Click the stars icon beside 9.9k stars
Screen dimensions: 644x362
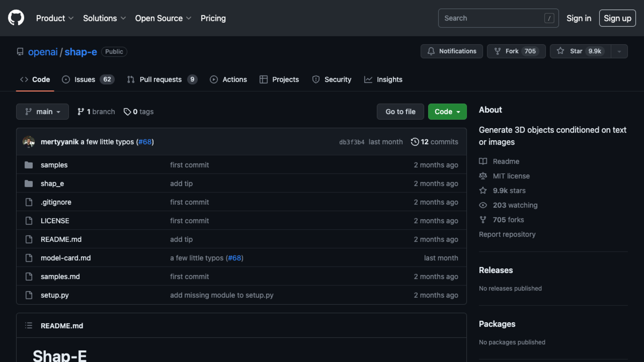click(483, 190)
